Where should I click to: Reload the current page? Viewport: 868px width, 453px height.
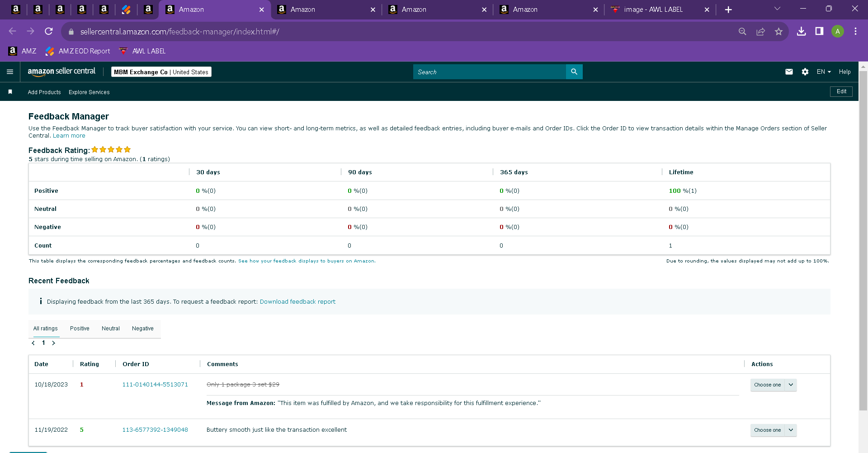pos(49,31)
